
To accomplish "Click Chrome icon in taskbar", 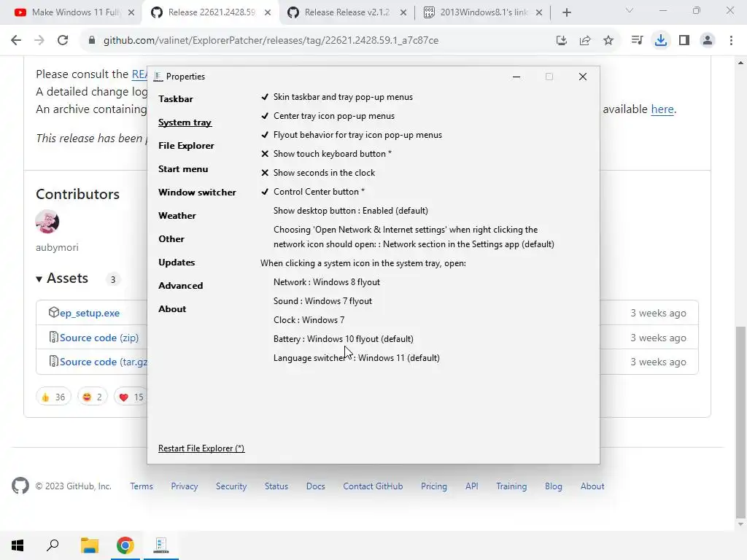I will click(x=125, y=545).
